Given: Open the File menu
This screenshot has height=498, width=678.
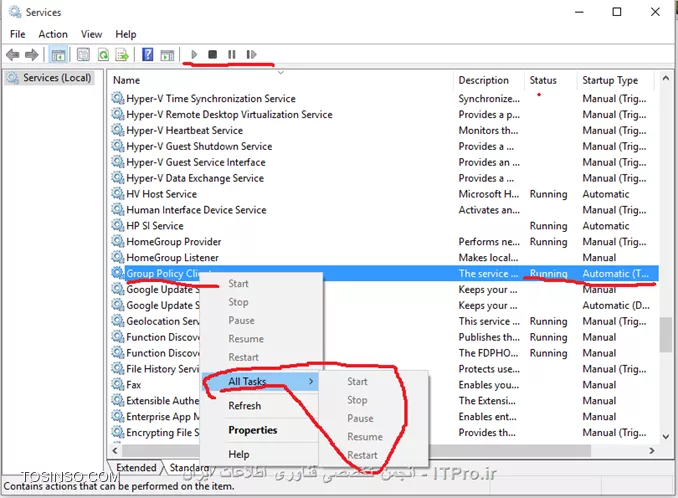Looking at the screenshot, I should pyautogui.click(x=18, y=34).
